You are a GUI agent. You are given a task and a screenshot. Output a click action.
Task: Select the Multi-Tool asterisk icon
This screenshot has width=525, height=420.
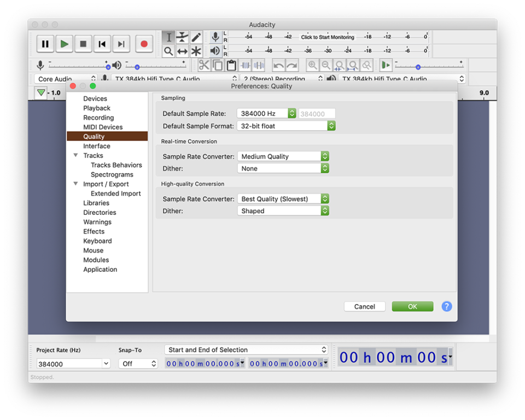tap(196, 51)
